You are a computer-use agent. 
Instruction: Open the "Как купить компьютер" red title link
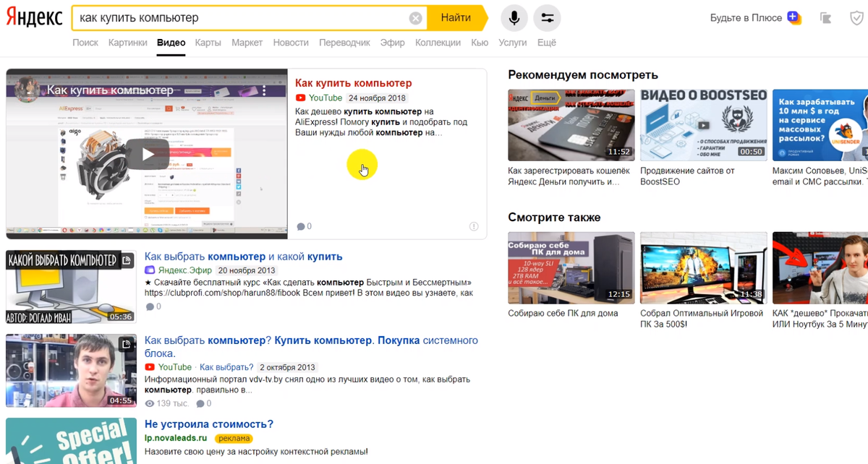(x=354, y=83)
